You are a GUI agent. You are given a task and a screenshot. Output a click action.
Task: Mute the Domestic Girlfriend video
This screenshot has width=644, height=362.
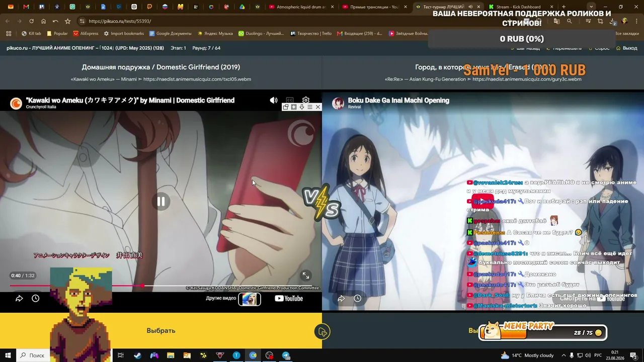tap(274, 101)
